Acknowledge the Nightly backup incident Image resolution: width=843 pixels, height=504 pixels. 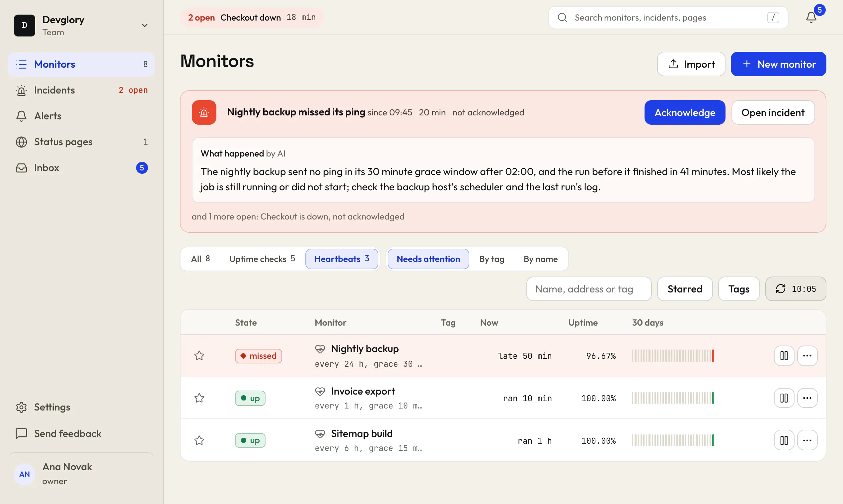tap(685, 112)
